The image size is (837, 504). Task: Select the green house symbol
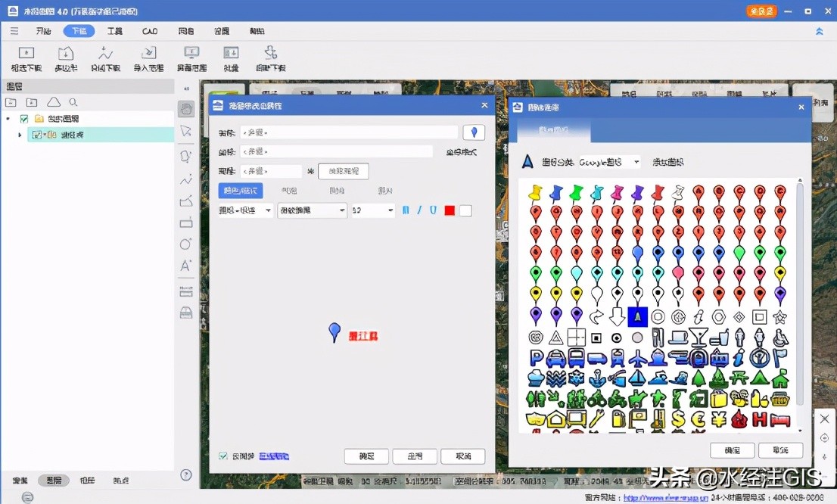(x=779, y=378)
